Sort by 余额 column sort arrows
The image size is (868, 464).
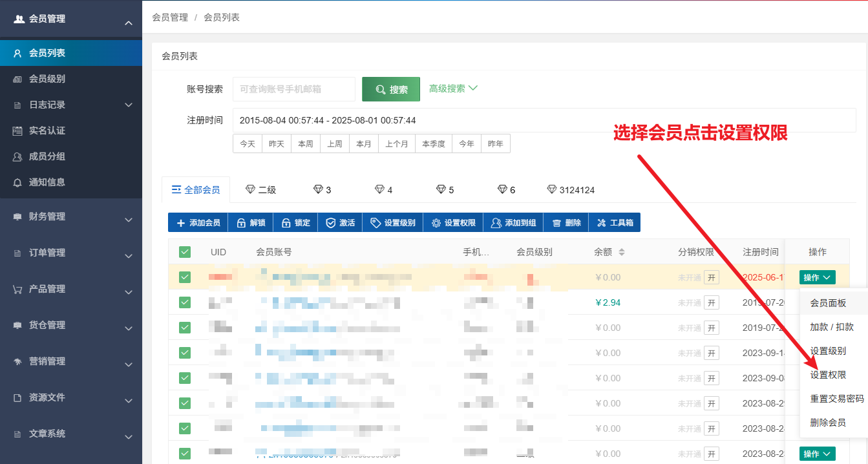click(622, 252)
